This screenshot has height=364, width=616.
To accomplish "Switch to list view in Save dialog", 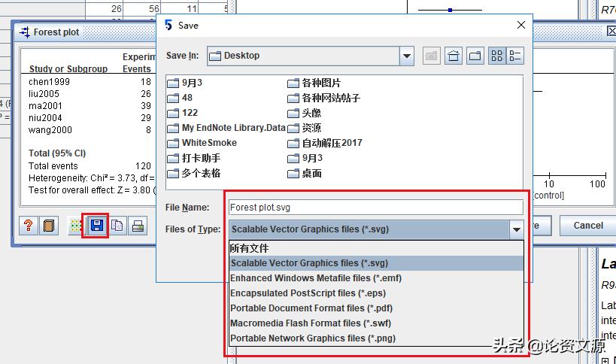I will 497,56.
